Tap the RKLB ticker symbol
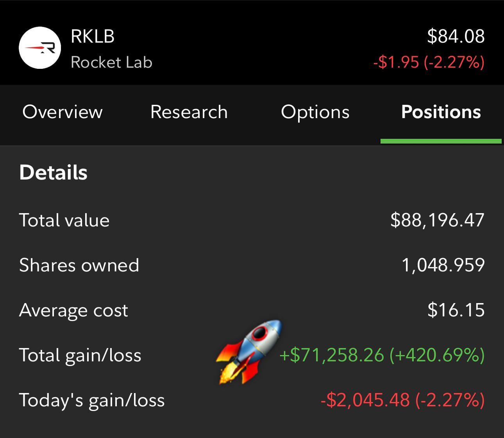This screenshot has width=504, height=438. tap(93, 36)
